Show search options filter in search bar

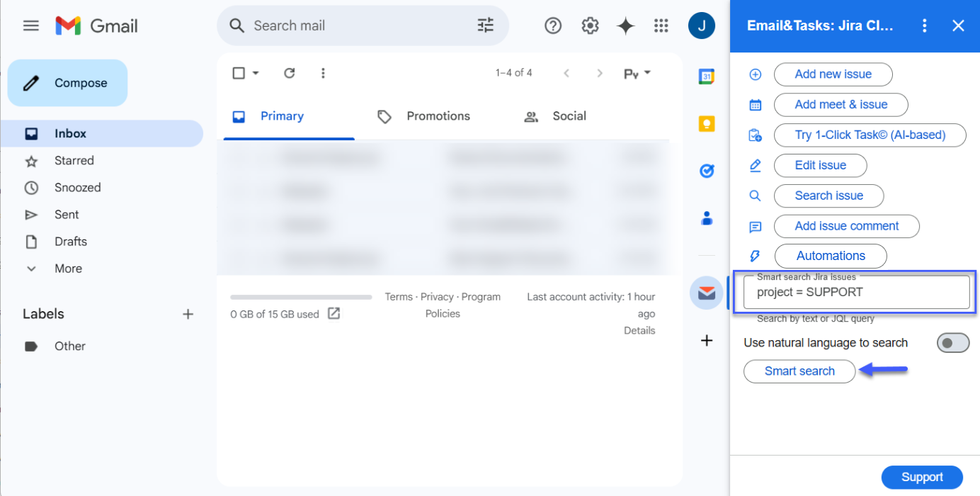click(x=486, y=26)
